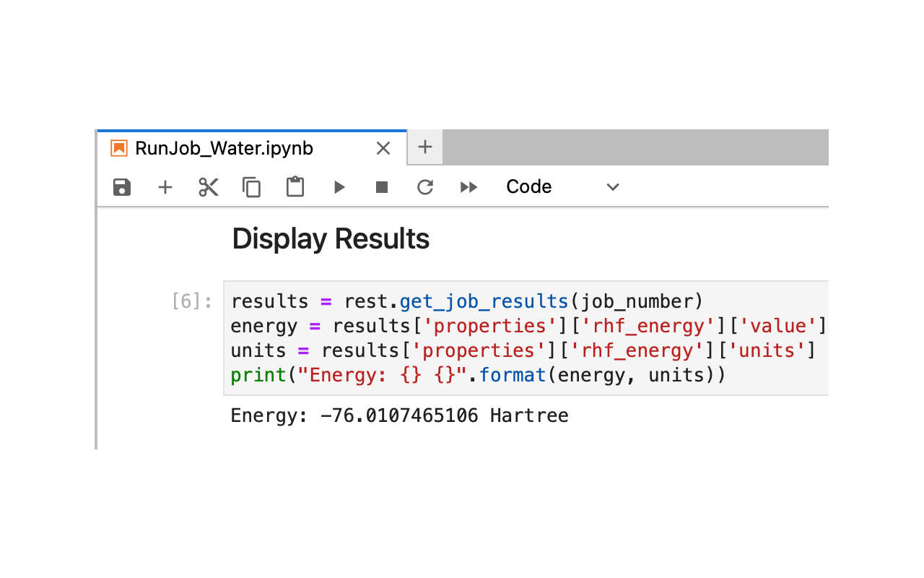Click the notebook file icon on the tab
Image resolution: width=924 pixels, height=578 pixels.
coord(118,147)
